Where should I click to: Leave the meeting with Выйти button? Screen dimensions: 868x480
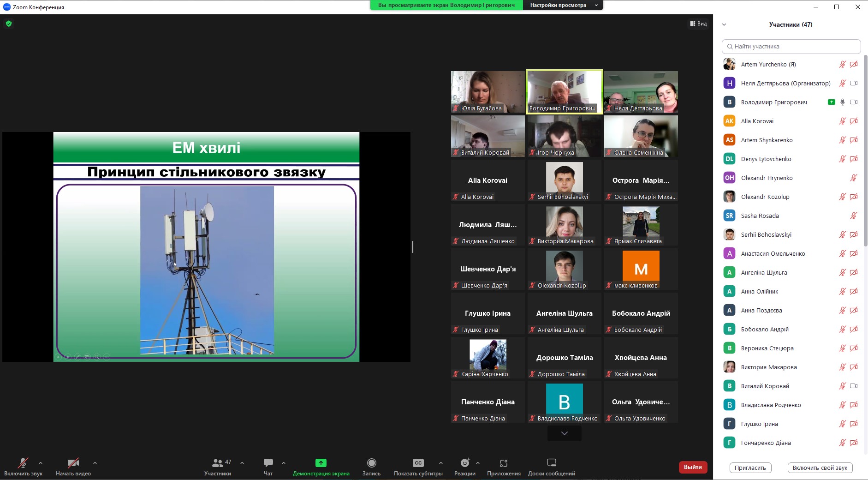click(x=693, y=467)
